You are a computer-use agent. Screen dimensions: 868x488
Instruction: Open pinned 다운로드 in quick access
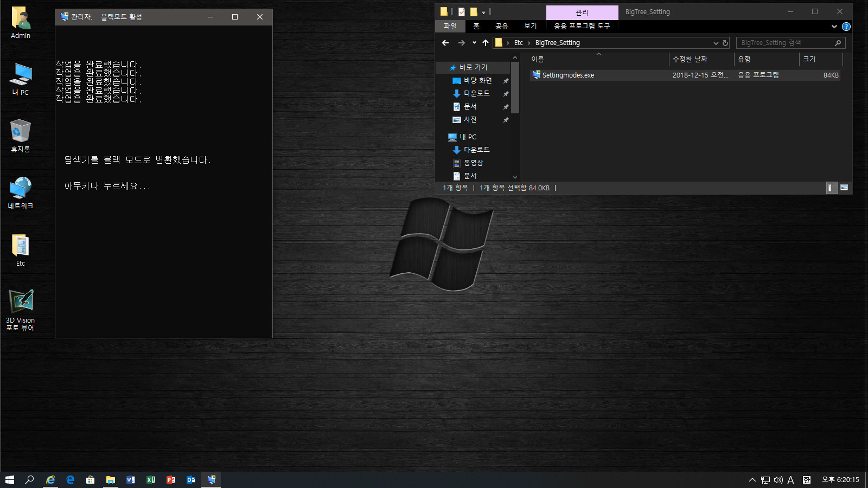pos(476,93)
